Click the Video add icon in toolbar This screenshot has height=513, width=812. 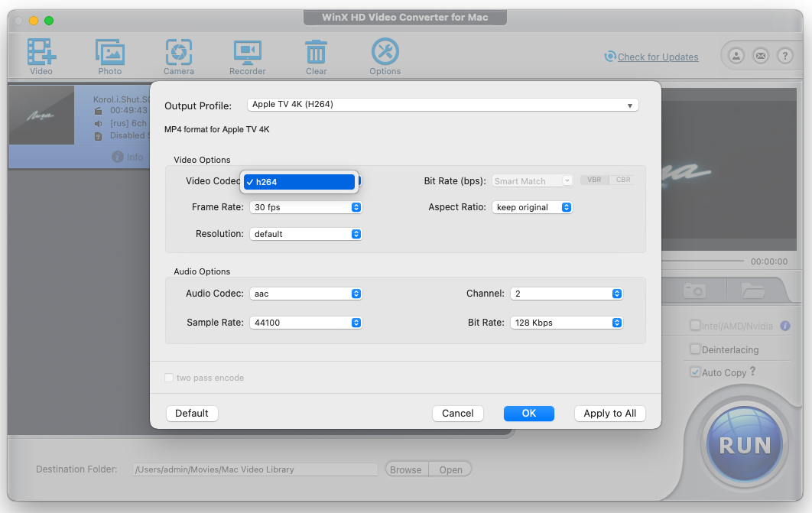pos(41,54)
